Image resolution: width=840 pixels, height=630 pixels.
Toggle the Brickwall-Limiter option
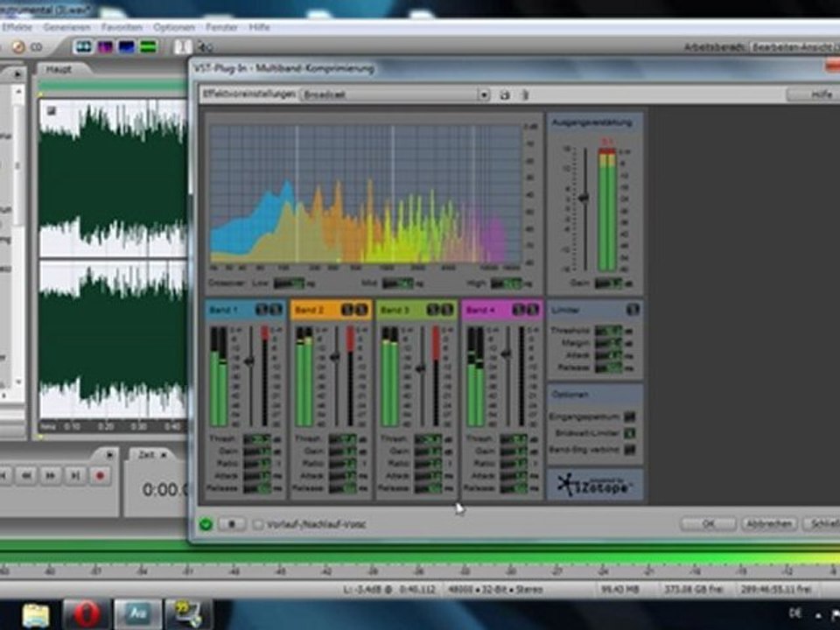(x=629, y=433)
